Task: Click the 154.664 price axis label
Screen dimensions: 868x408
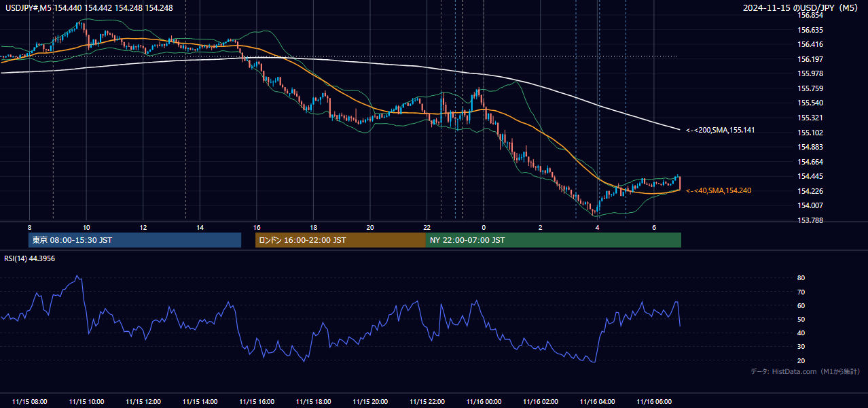Action: (810, 162)
